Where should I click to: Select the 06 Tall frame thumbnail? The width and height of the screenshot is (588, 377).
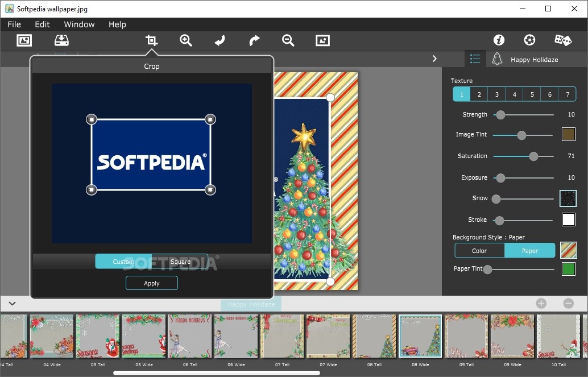(x=190, y=336)
